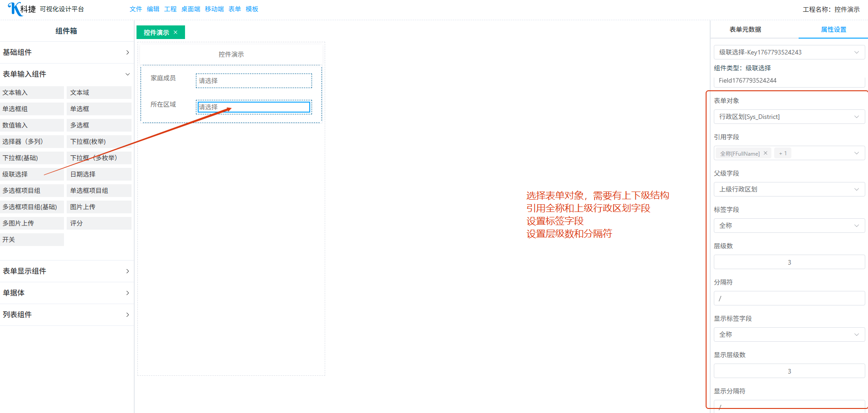Open the 表单对象 dropdown
This screenshot has height=413, width=868.
789,117
